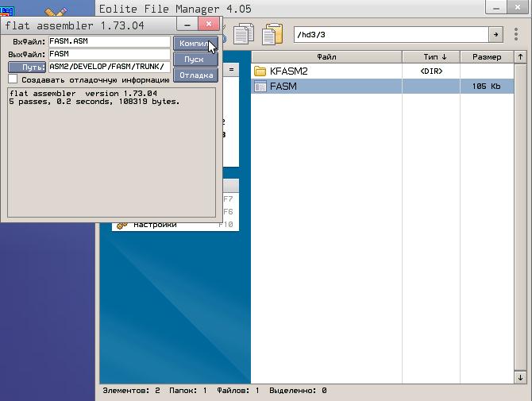532x401 pixels.
Task: Click the address bar showing /hd3/3
Action: click(390, 35)
